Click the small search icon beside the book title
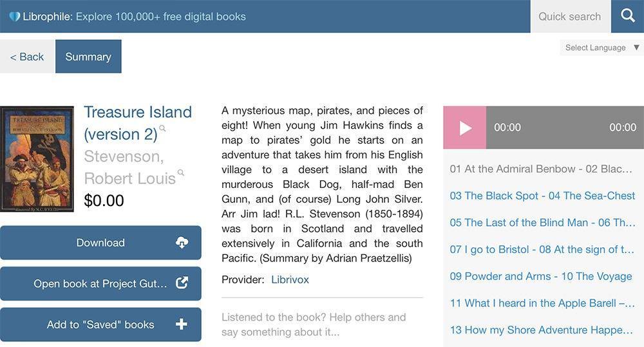This screenshot has width=644, height=347. pyautogui.click(x=163, y=128)
